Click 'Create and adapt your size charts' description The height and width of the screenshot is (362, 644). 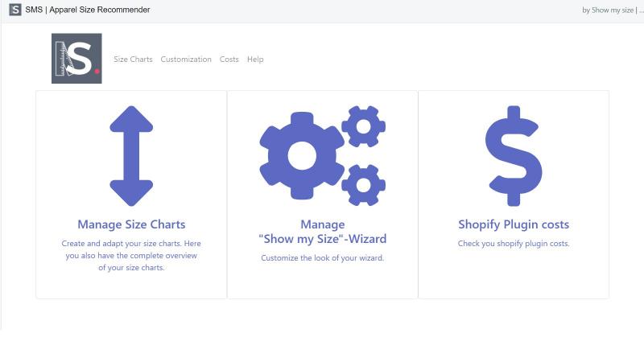(x=131, y=255)
